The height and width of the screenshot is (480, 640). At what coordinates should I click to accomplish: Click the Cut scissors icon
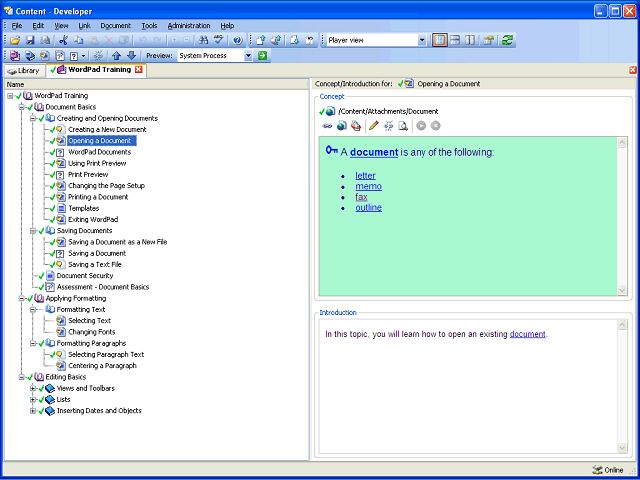(x=63, y=40)
